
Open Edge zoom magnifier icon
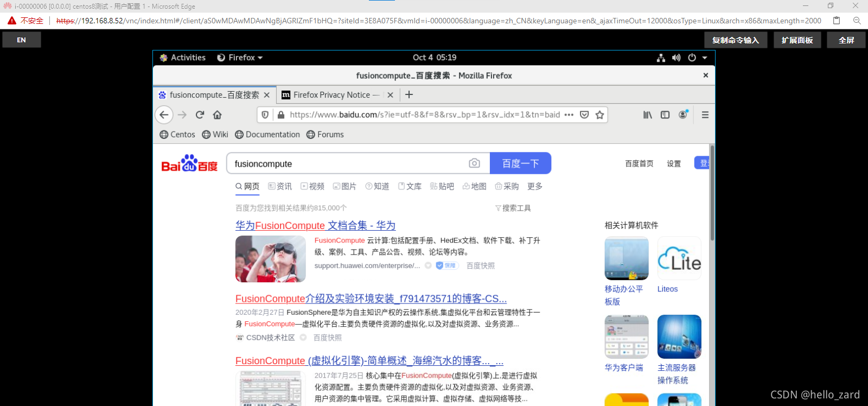857,21
